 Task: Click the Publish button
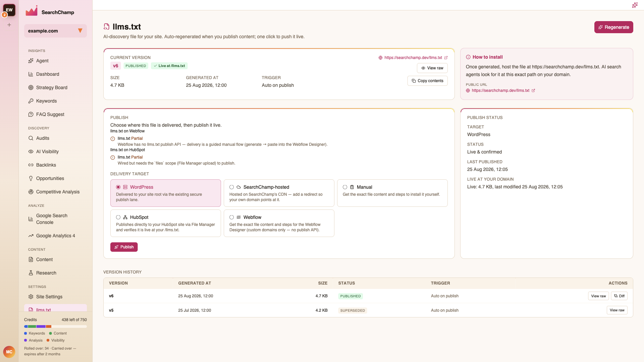coord(124,247)
